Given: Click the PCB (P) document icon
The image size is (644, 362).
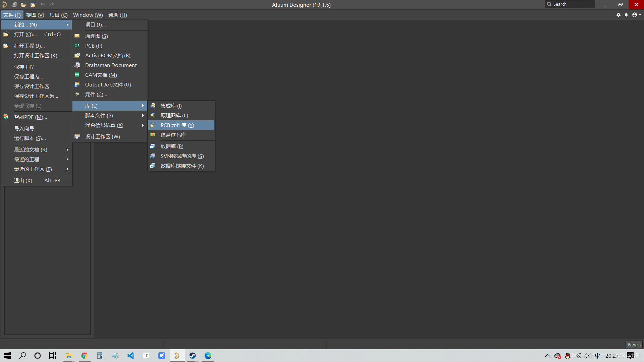Looking at the screenshot, I should coord(77,46).
